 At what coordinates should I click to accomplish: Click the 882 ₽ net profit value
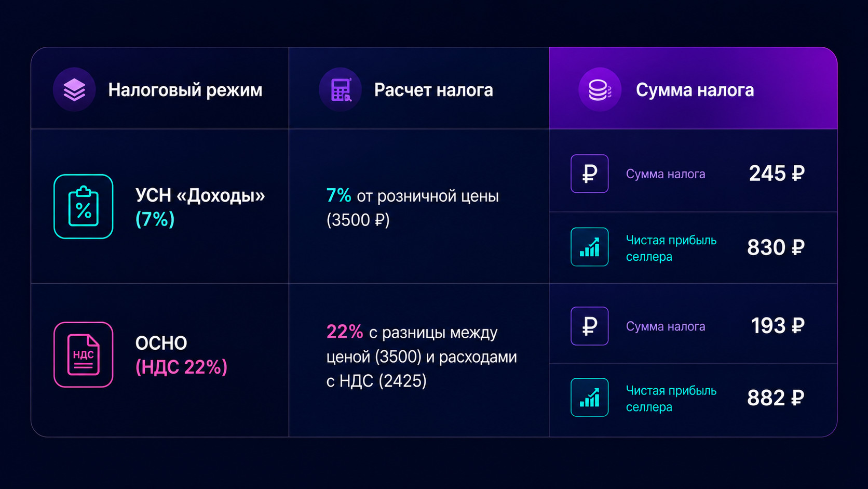(776, 398)
